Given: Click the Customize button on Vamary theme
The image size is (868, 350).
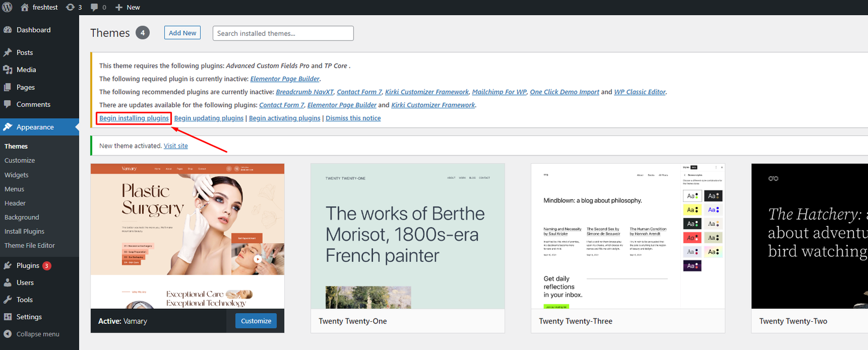Looking at the screenshot, I should click(256, 321).
